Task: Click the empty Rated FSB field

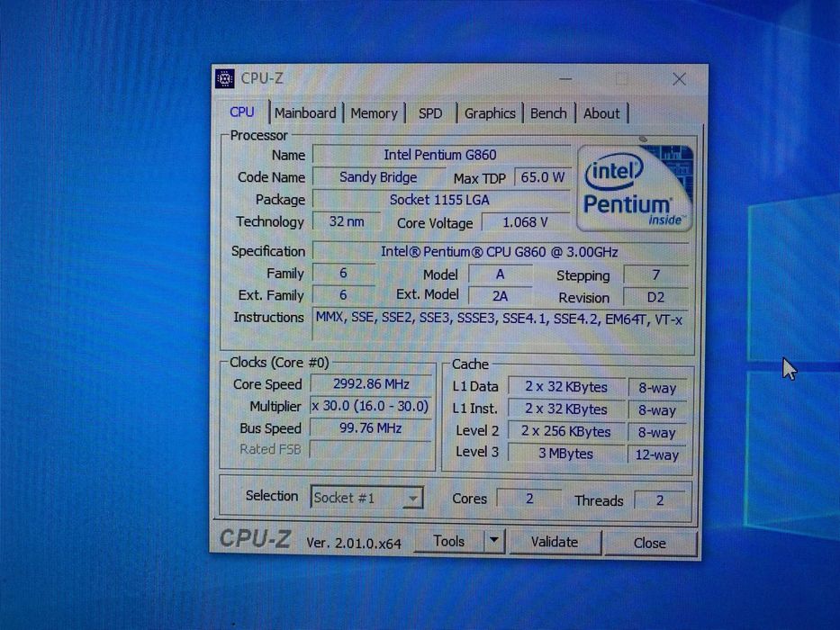Action: [371, 449]
